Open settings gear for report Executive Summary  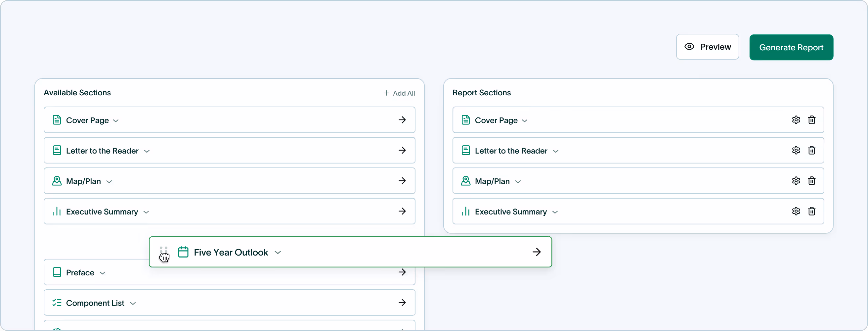796,211
